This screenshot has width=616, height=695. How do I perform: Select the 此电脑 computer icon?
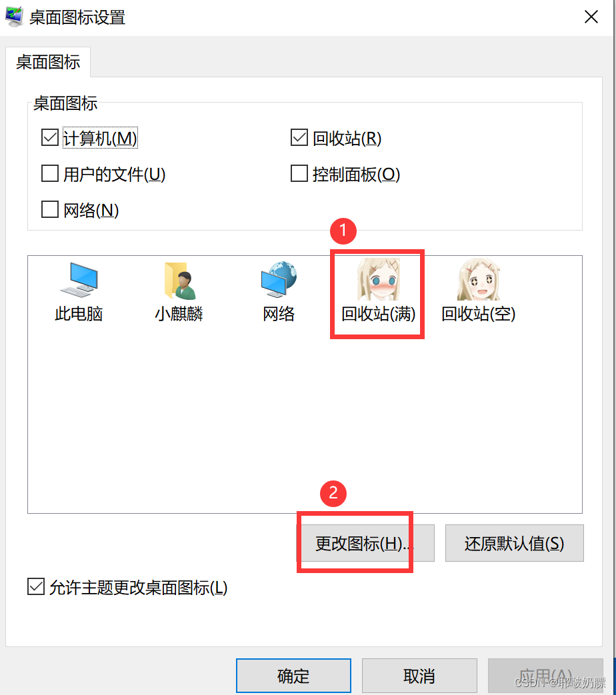[x=79, y=280]
